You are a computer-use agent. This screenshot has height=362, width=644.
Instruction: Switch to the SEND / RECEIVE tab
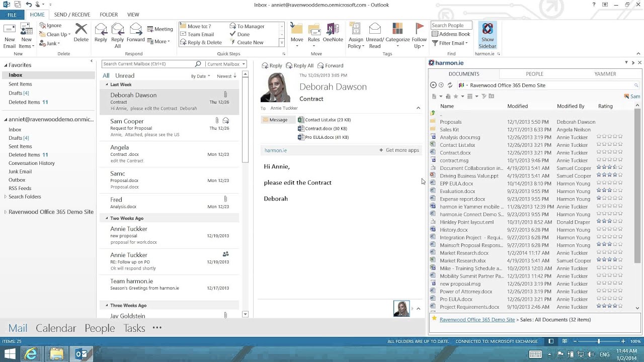tap(72, 15)
